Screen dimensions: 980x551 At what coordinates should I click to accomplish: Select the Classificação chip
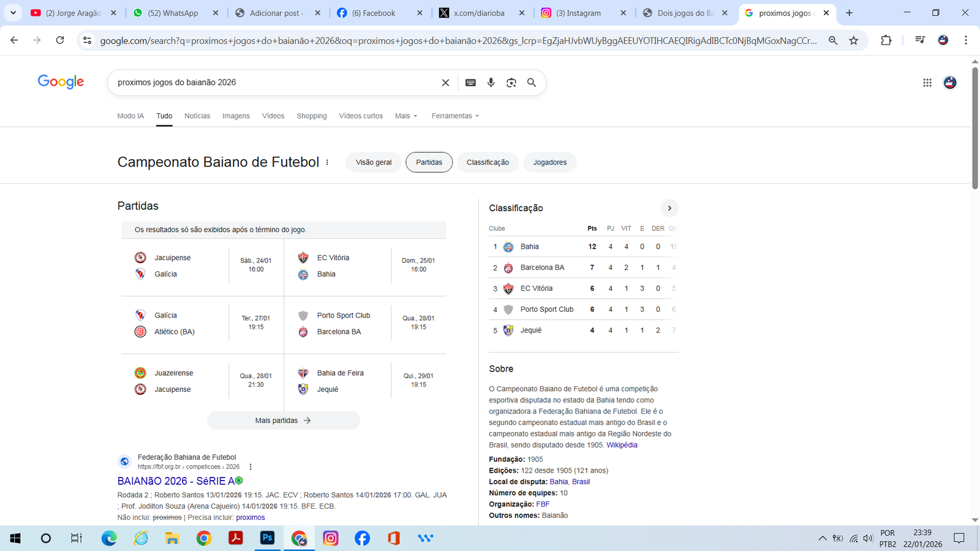coord(488,162)
